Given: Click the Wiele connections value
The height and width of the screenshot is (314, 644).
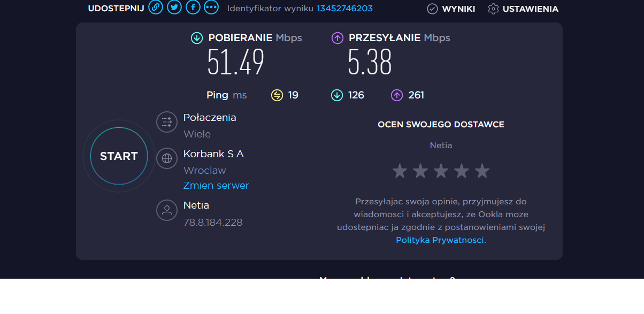Looking at the screenshot, I should click(197, 134).
